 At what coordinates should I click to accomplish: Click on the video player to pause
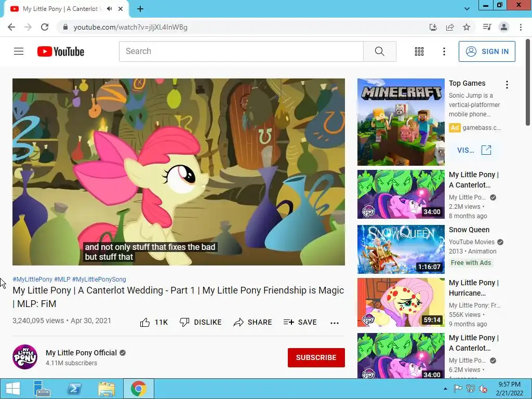coord(179,172)
